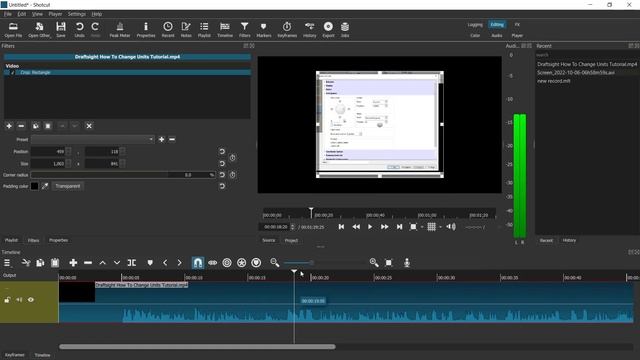Toggle keyframes for Position
This screenshot has height=360, width=640.
click(232, 158)
